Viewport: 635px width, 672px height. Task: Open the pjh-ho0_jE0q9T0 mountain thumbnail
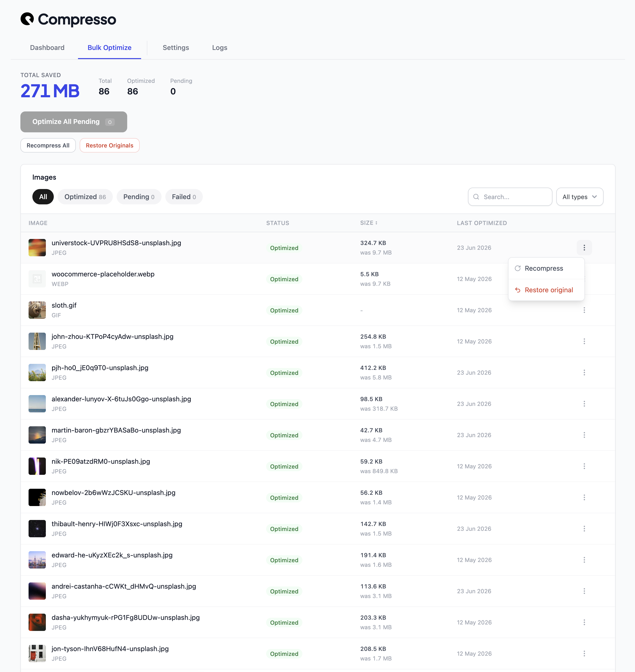(x=37, y=372)
